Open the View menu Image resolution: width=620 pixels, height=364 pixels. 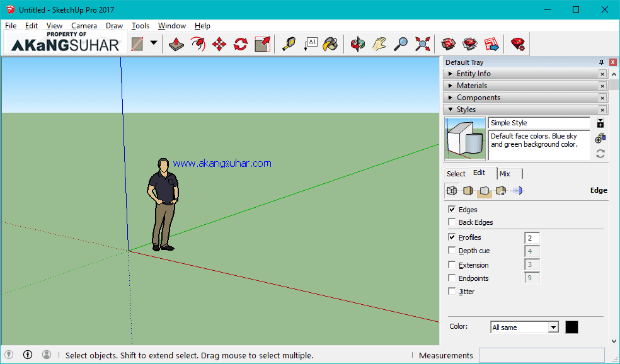click(x=54, y=26)
